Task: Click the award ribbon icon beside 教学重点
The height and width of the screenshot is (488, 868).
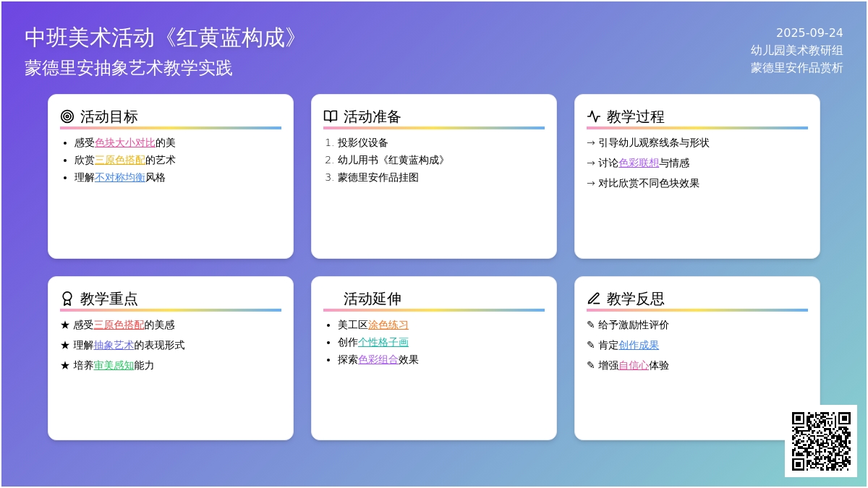Action: point(67,299)
